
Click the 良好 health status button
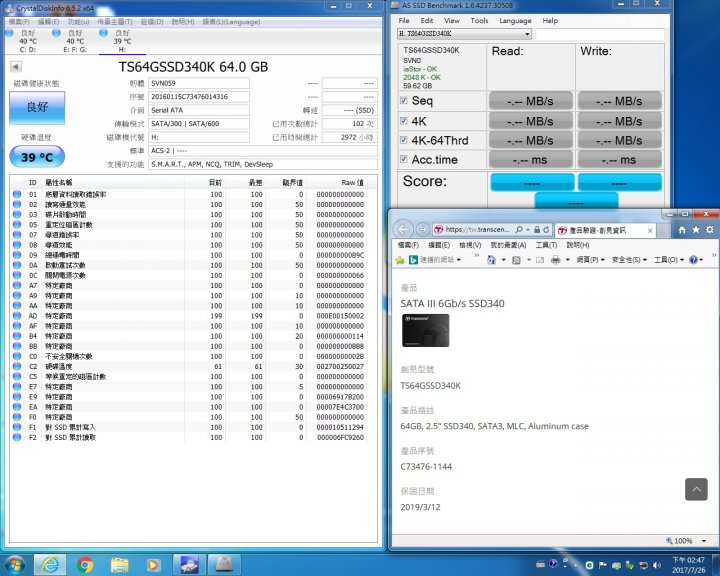[37, 107]
